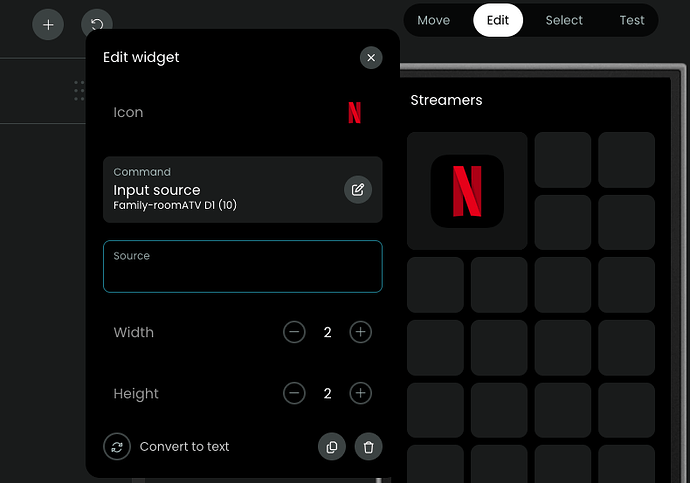The image size is (690, 483).
Task: Switch to Move mode
Action: (x=433, y=21)
